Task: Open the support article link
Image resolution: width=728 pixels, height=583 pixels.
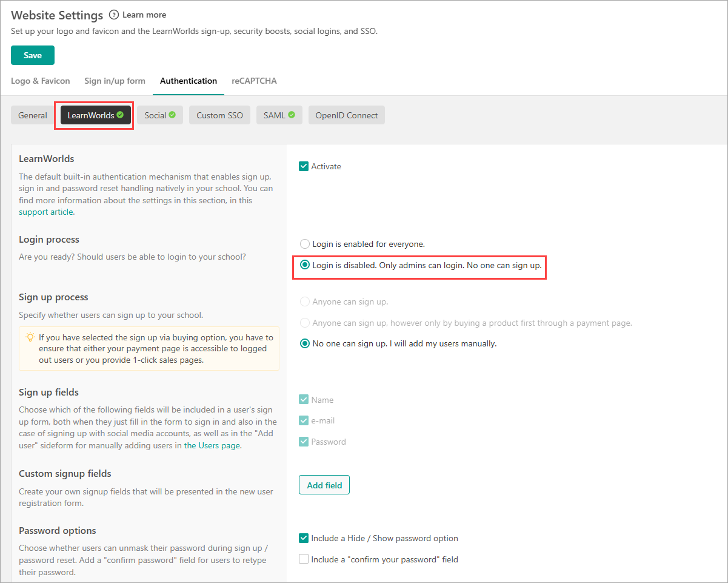Action: tap(46, 212)
